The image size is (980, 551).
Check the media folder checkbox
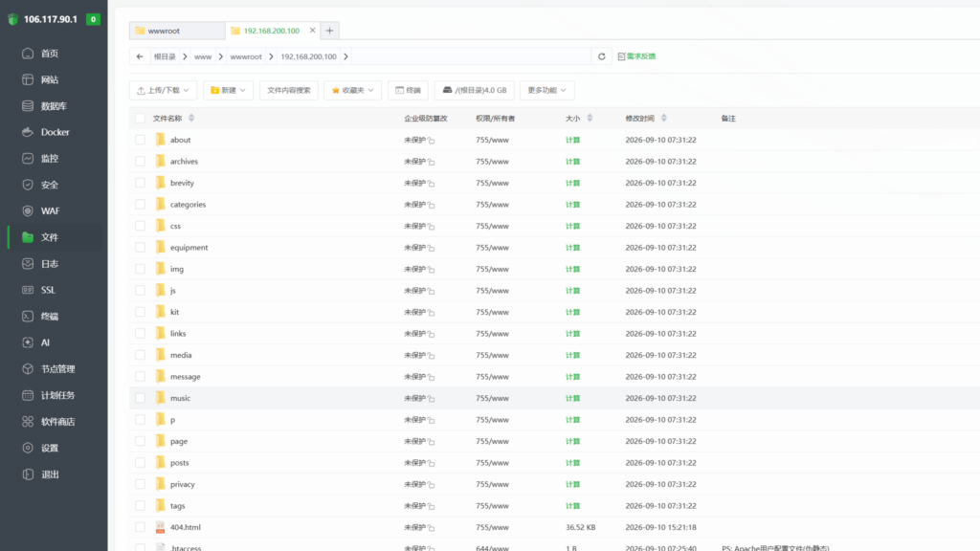140,355
